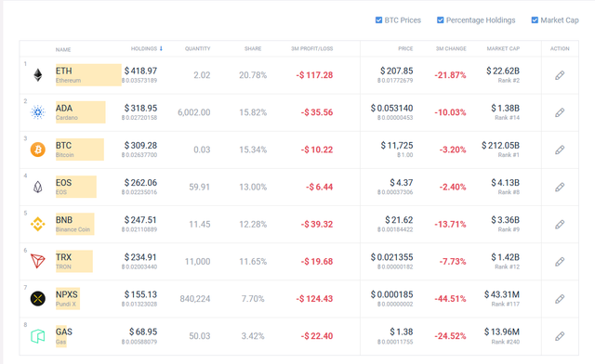595x364 pixels.
Task: Select the Binance Coin logo icon
Action: pos(38,224)
